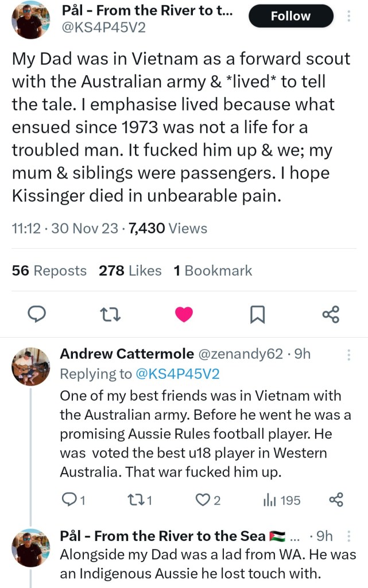Open Pål's avatar on bottom reply
Viewport: 368px width, 588px height.
point(31,547)
